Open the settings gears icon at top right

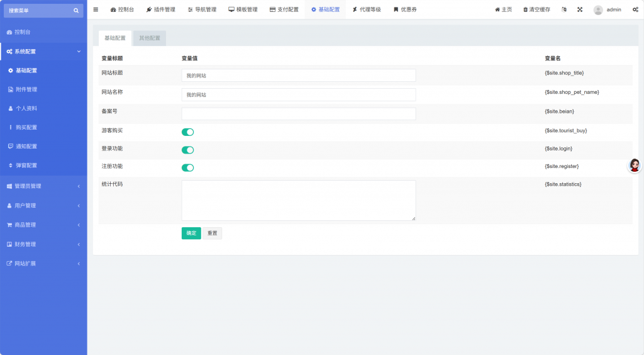635,9
